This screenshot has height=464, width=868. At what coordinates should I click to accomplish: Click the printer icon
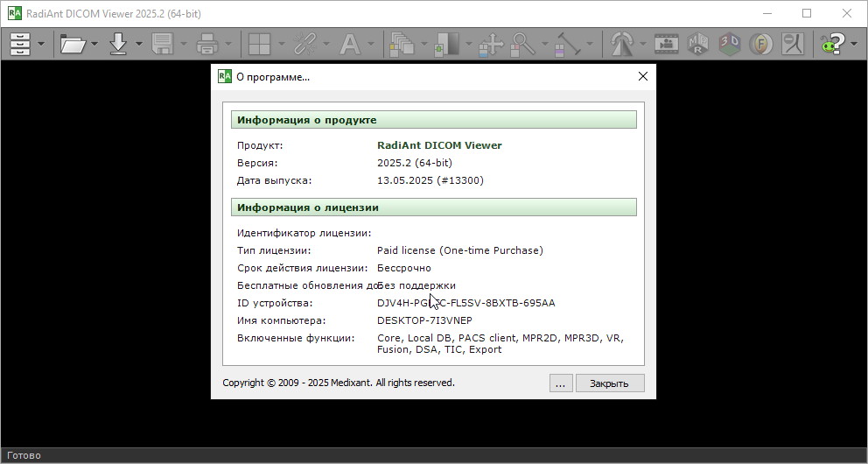pyautogui.click(x=207, y=44)
